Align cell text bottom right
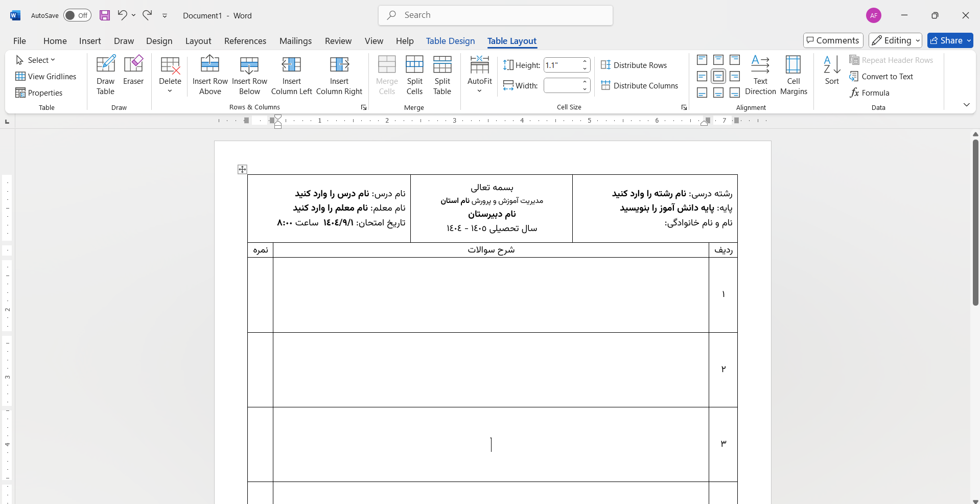The image size is (980, 504). pos(735,93)
